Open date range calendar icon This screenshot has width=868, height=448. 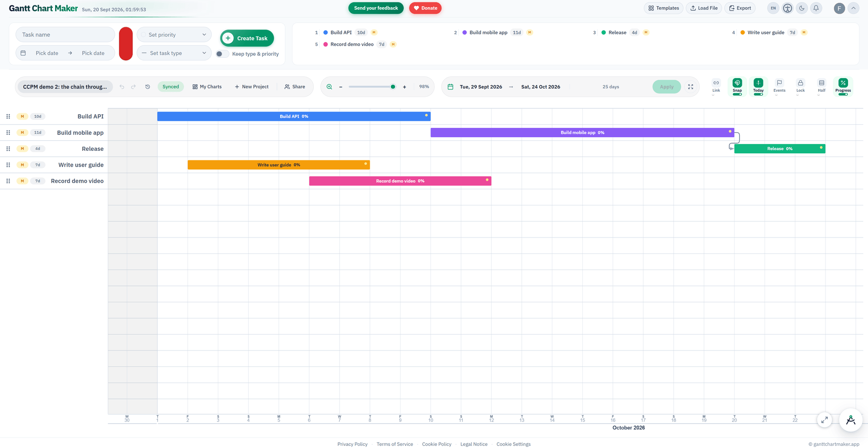pyautogui.click(x=450, y=87)
